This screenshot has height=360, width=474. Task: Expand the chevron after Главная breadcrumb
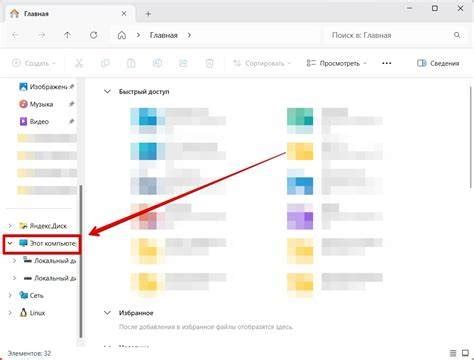[189, 35]
